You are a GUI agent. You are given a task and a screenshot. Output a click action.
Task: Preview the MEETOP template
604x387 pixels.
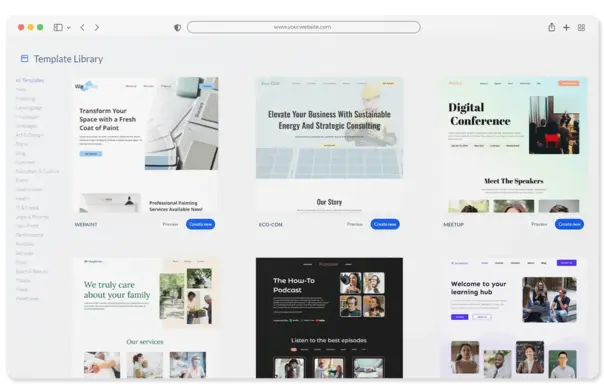click(539, 224)
